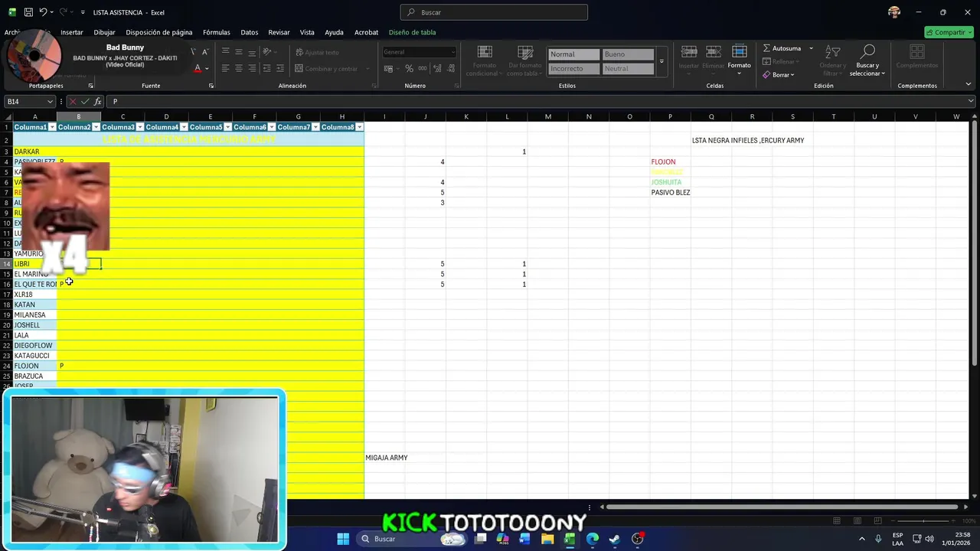Click the Borrar eraser icon

[766, 75]
